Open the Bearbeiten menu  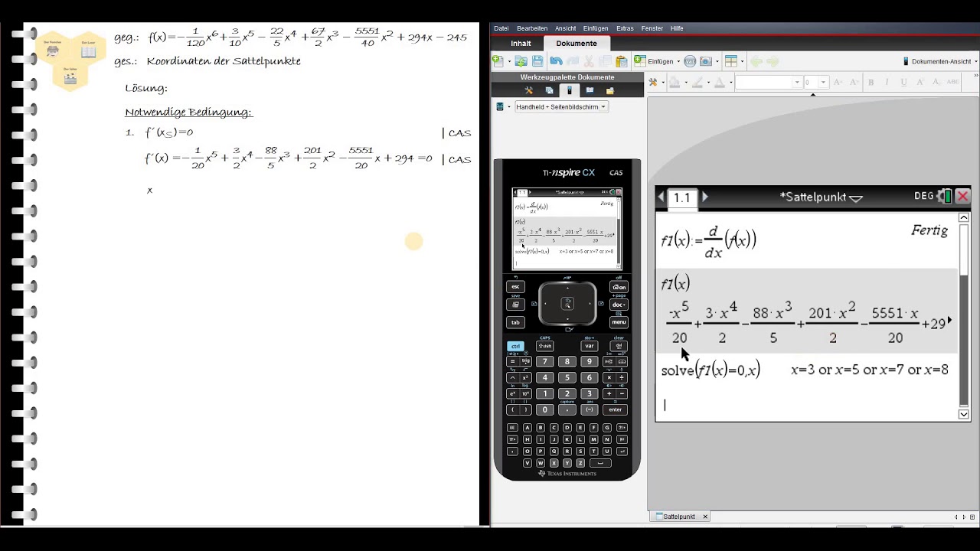(x=531, y=28)
